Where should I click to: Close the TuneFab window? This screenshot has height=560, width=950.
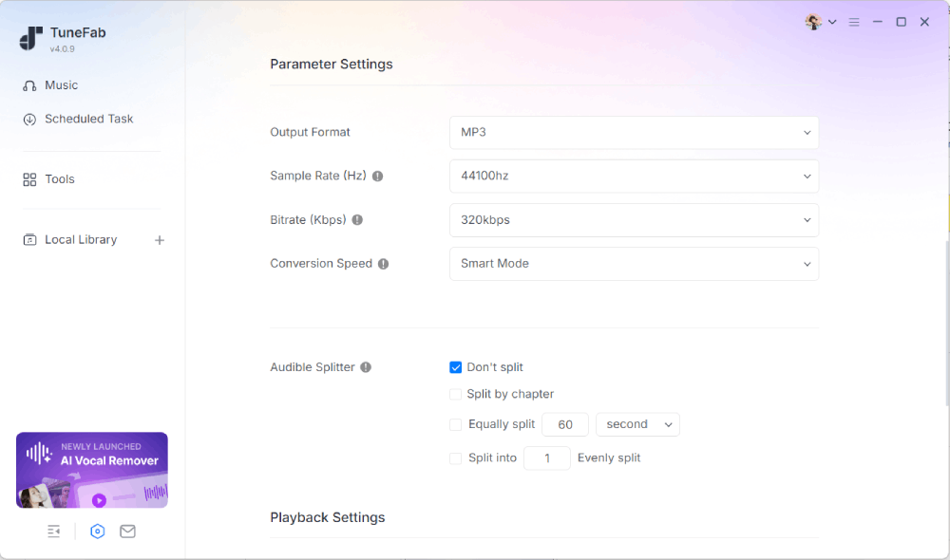point(924,22)
